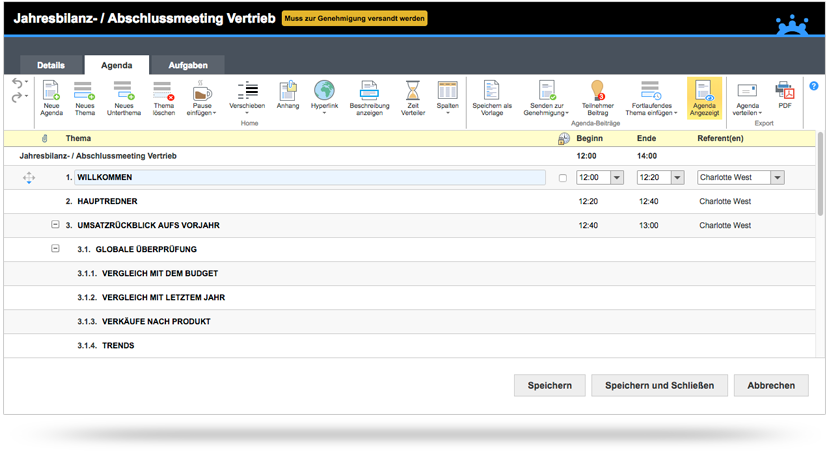Screen dimensions: 829x454
Task: Click the clock icon beside Beginn
Action: [x=564, y=138]
